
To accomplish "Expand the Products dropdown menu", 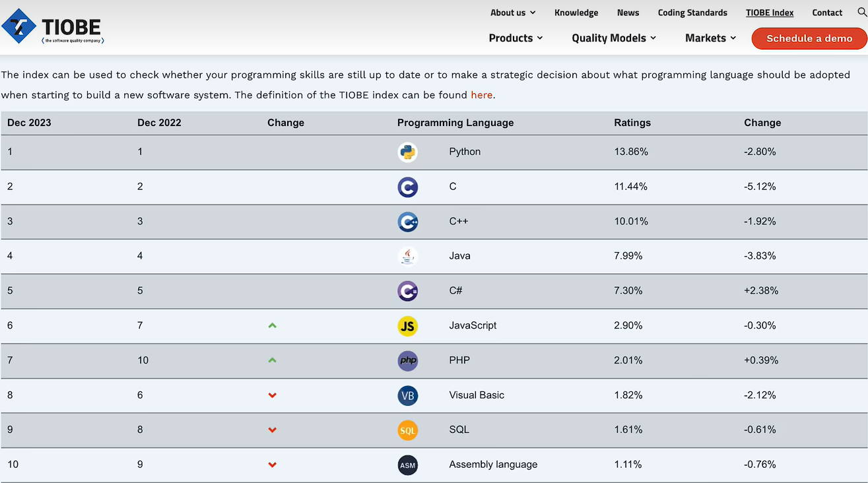I will 516,38.
